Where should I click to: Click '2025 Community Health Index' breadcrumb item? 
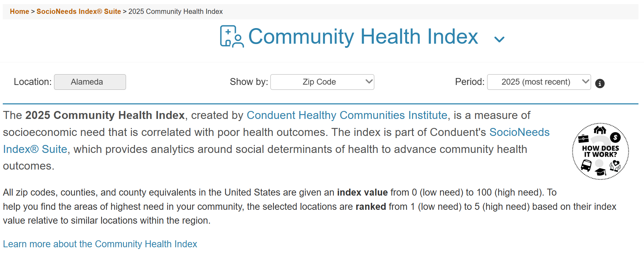tap(175, 11)
